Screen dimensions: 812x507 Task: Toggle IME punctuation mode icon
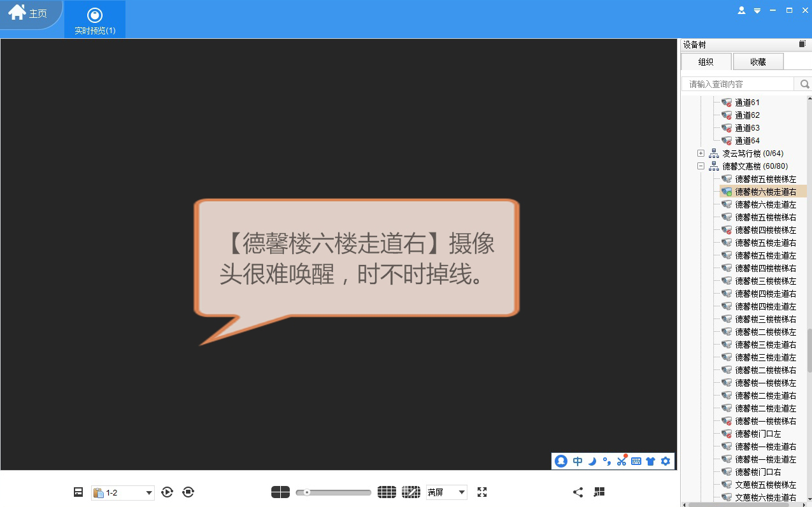pos(606,461)
